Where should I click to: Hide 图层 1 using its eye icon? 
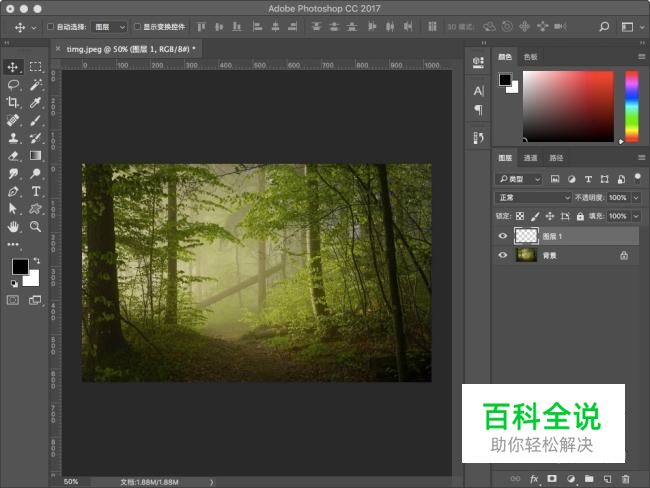coord(503,236)
